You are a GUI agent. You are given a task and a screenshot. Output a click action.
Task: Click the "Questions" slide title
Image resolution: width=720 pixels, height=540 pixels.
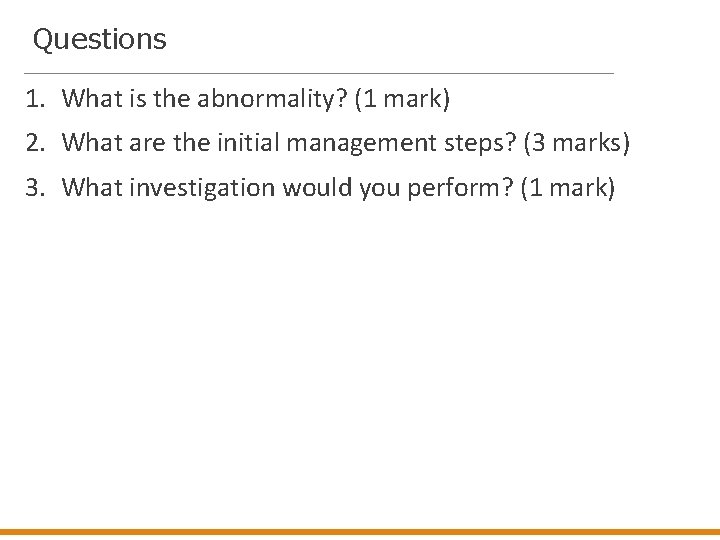[x=100, y=39]
